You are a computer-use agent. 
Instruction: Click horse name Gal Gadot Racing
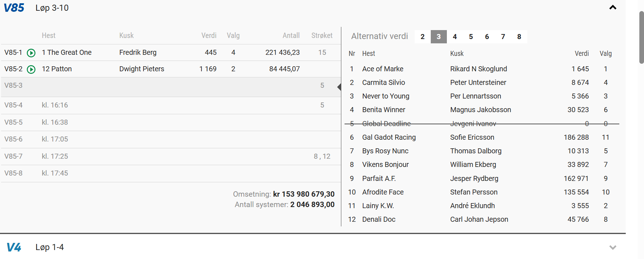coord(389,137)
